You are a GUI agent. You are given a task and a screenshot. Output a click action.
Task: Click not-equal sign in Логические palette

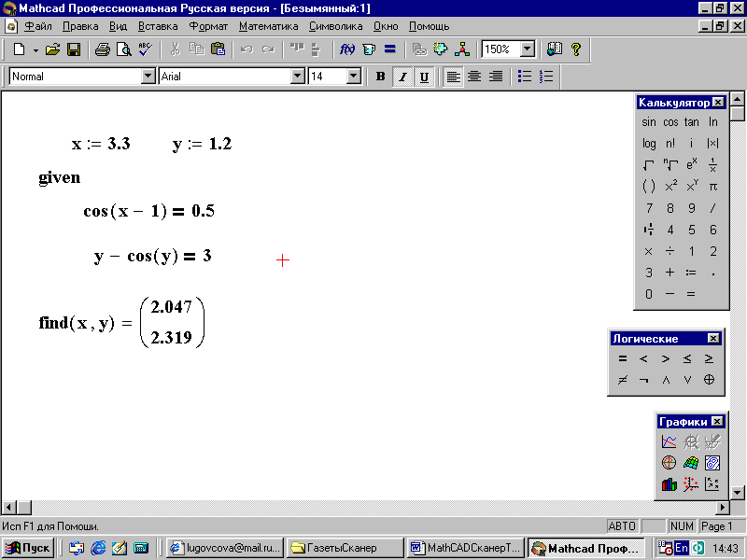622,380
